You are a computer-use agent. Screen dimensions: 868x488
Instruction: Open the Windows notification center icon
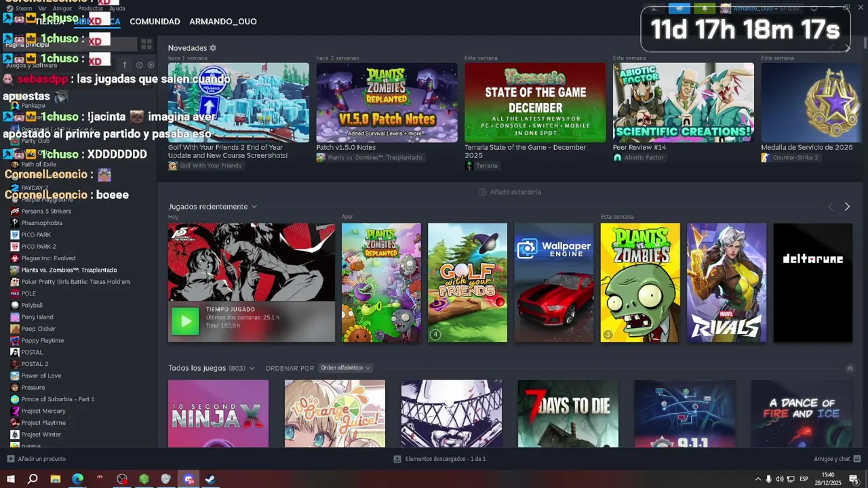[x=854, y=479]
